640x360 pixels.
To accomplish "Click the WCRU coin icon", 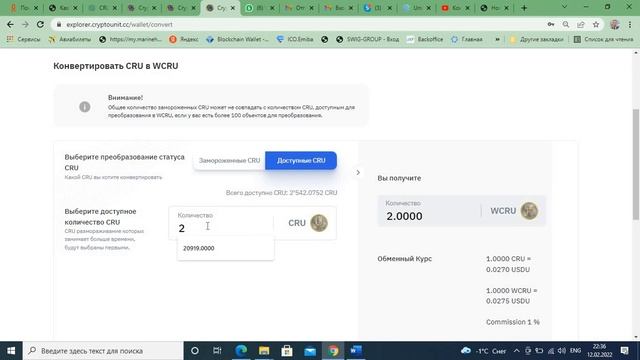I will tap(529, 211).
